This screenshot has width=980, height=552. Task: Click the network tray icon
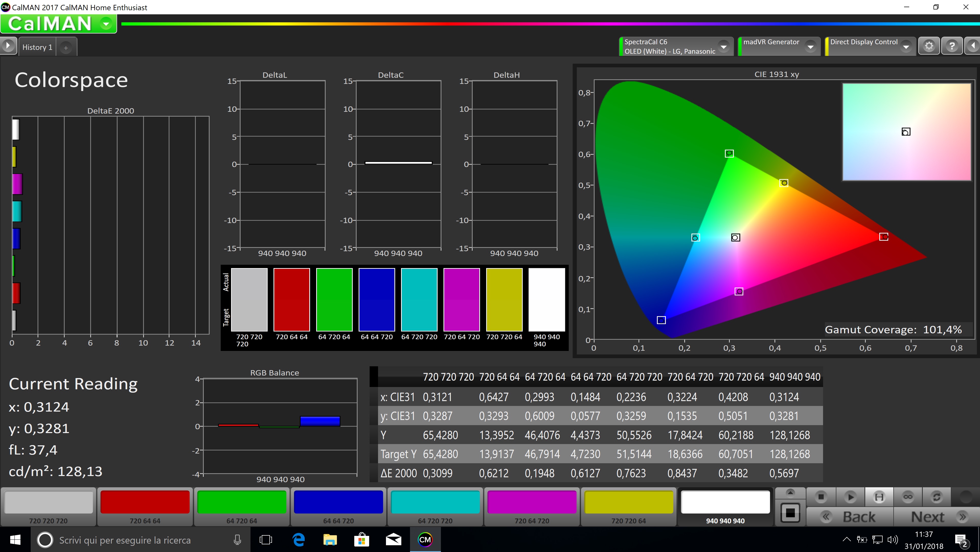click(877, 539)
